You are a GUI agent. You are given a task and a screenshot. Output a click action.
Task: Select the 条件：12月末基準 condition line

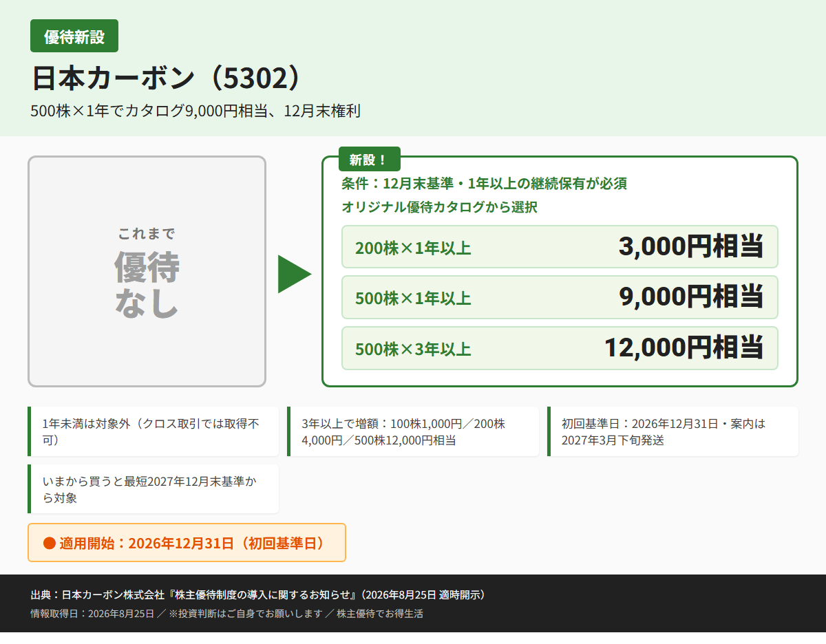coord(484,184)
